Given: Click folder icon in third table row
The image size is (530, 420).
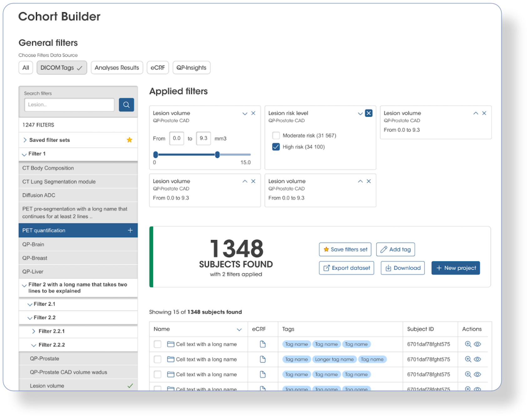Looking at the screenshot, I should 171,374.
